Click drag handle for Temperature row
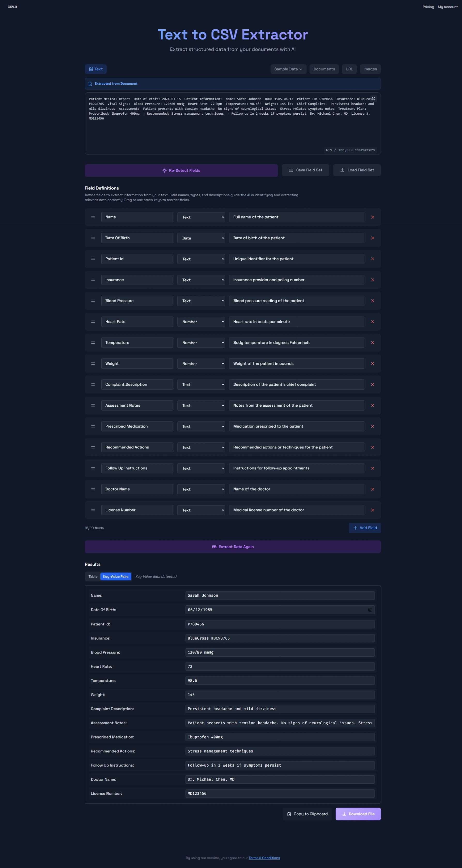 pyautogui.click(x=93, y=342)
